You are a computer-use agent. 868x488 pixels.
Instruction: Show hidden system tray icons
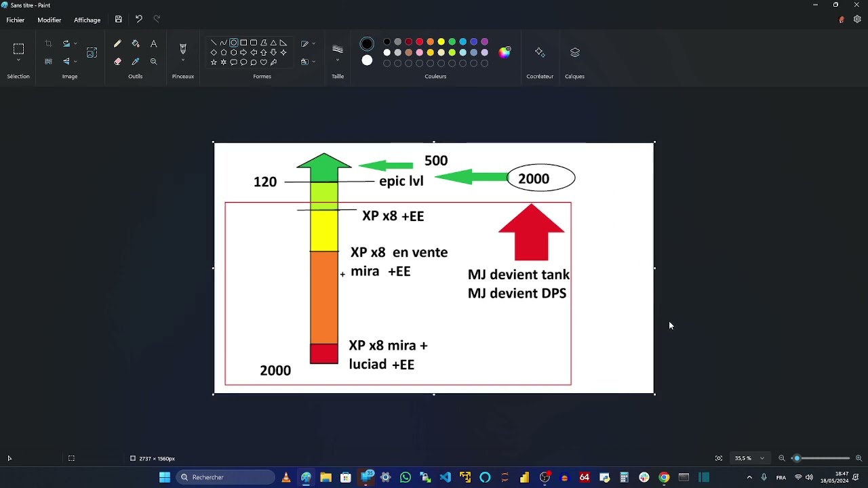click(x=749, y=477)
